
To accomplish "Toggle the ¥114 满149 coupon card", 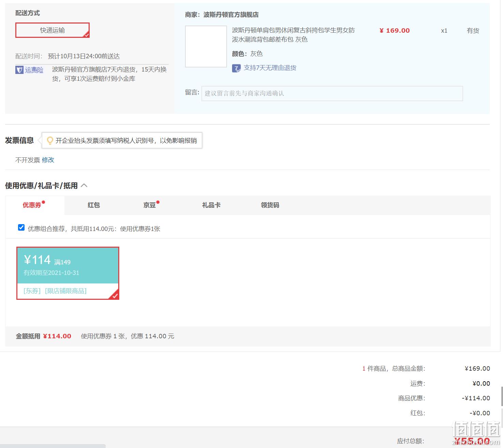I will [68, 273].
